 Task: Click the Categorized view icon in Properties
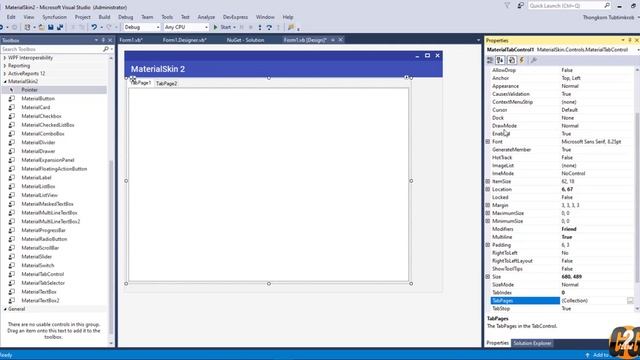point(490,60)
